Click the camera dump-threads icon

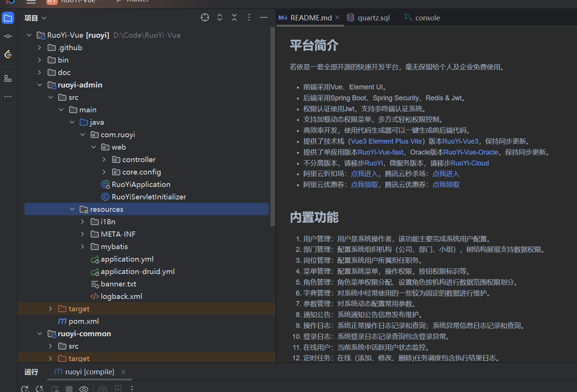pos(103,389)
